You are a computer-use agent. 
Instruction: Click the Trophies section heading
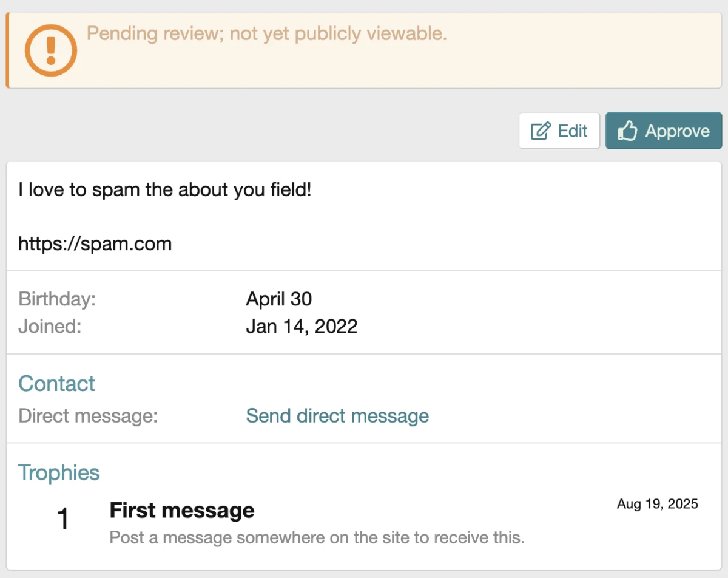[x=59, y=472]
